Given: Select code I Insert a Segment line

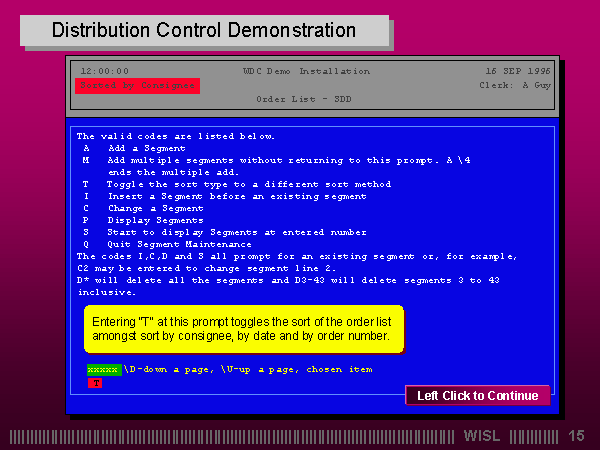Looking at the screenshot, I should [224, 196].
